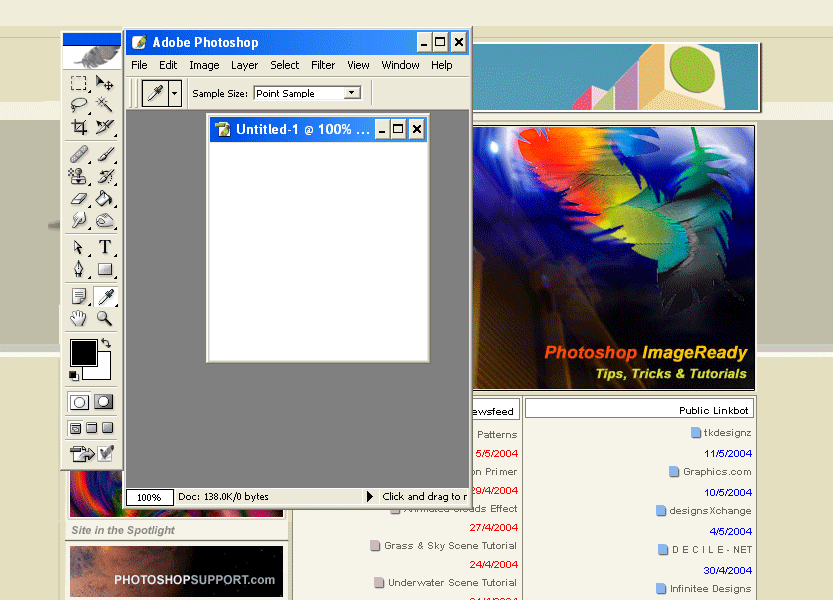Select the Smudge finger tool
The width and height of the screenshot is (833, 600).
79,220
